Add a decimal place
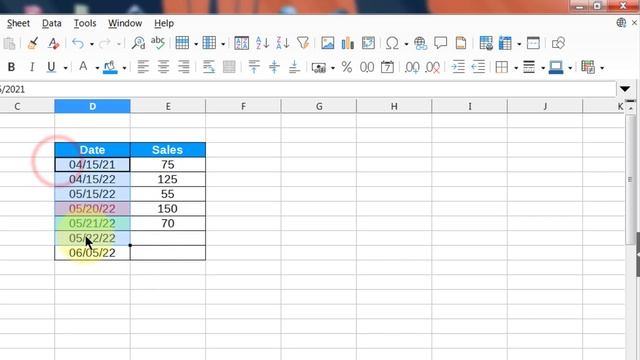The image size is (640, 360). (412, 67)
